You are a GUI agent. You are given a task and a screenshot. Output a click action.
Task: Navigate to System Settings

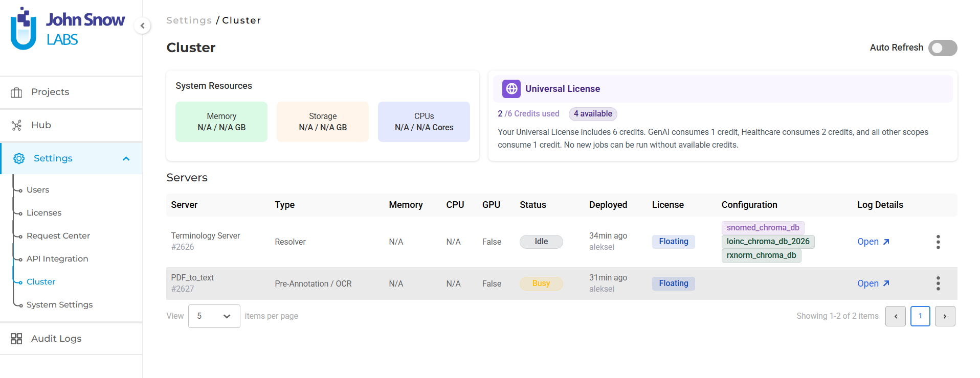(x=59, y=305)
